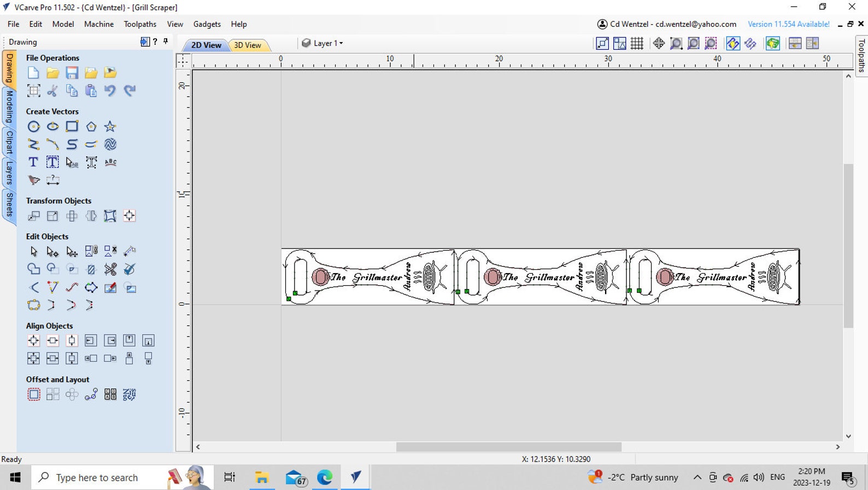The height and width of the screenshot is (490, 868).
Task: Open the Layers side tab
Action: tap(9, 174)
